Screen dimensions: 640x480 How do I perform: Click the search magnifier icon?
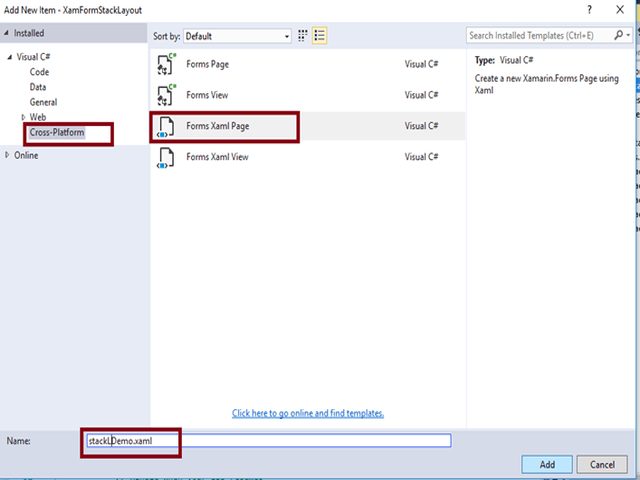[618, 36]
